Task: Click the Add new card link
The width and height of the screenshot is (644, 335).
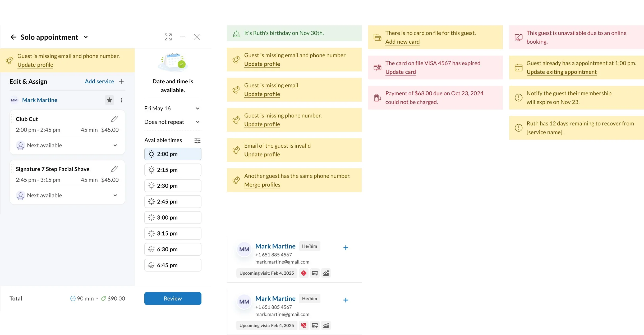Action: 402,42
